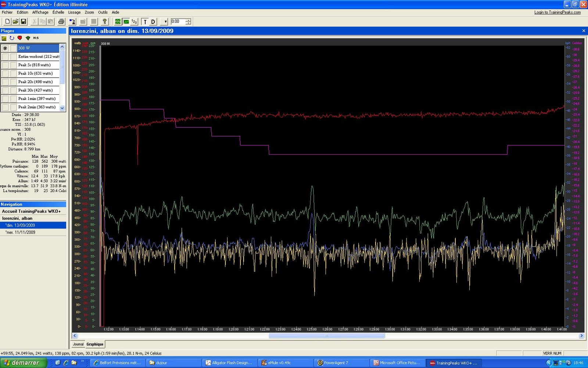Click the Plages list scroll-down arrow
Screen dimensions: 588x368
pyautogui.click(x=62, y=108)
